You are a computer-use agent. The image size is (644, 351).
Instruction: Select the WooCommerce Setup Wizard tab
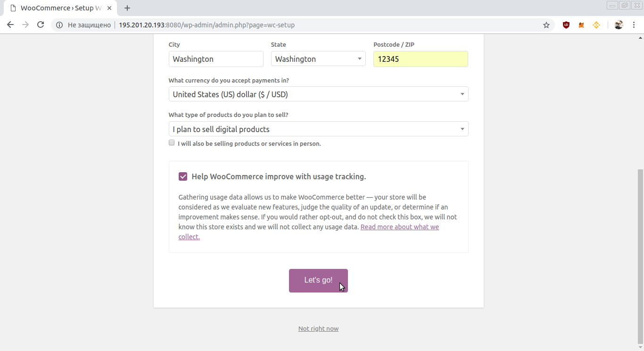pyautogui.click(x=60, y=8)
